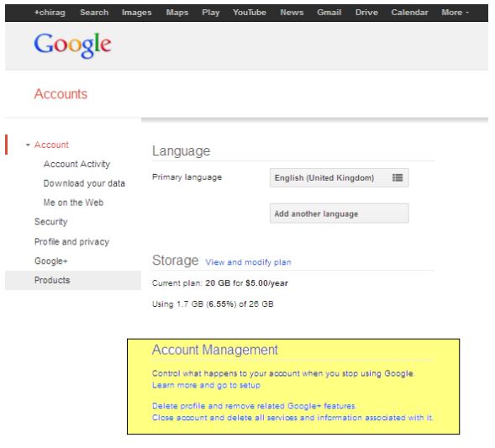Open the +chirag profile link
The image size is (495, 448).
pos(50,13)
